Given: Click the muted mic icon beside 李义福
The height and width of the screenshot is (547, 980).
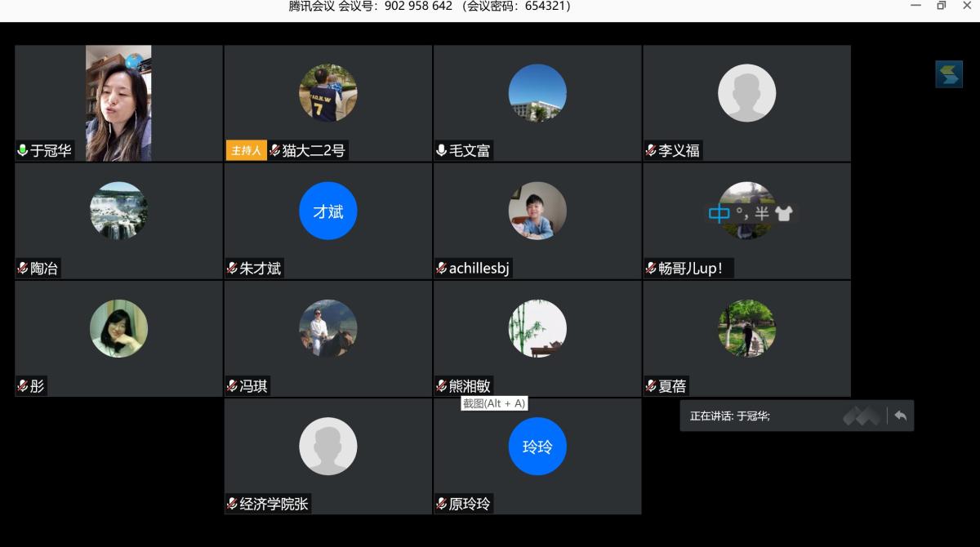Looking at the screenshot, I should click(651, 151).
